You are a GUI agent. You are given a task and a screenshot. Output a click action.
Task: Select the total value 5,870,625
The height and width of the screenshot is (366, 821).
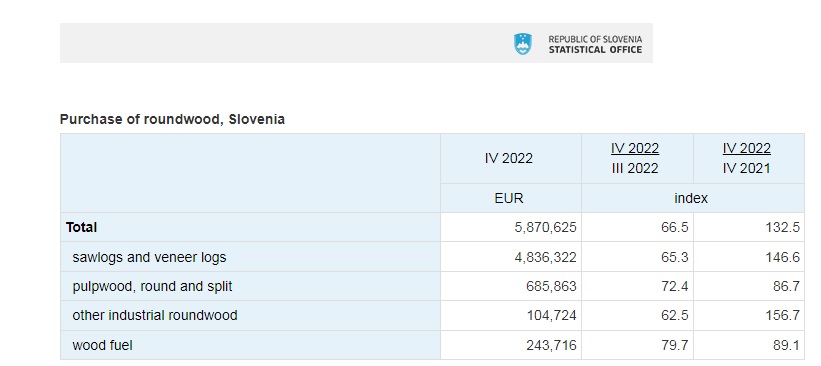point(546,227)
